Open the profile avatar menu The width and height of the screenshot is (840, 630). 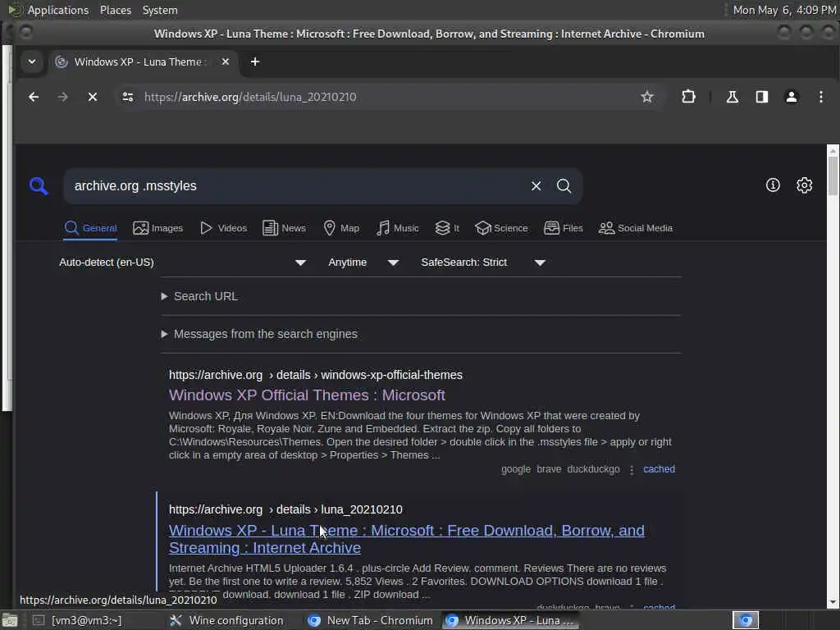click(x=792, y=97)
